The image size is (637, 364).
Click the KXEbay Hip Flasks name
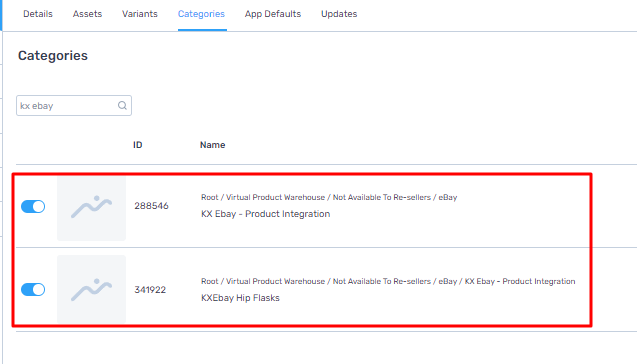pos(240,298)
